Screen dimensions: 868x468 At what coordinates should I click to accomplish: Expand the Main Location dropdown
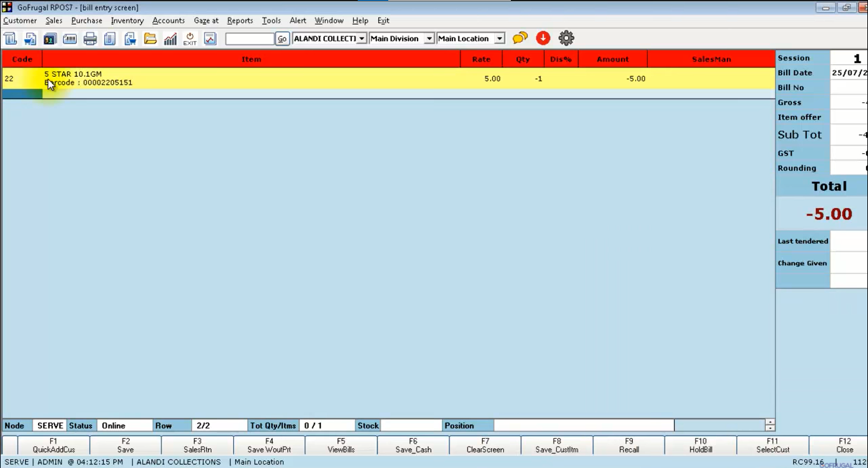point(499,39)
